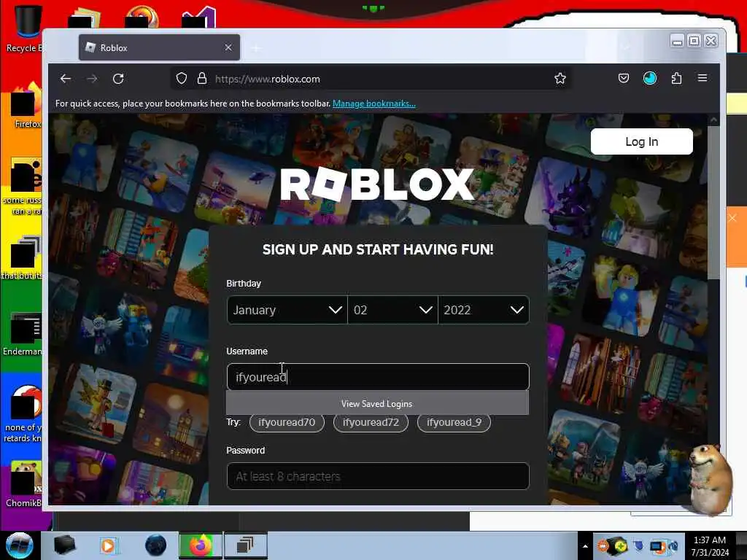Bookmark this page with the star
Viewport: 747px width, 560px height.
click(560, 79)
